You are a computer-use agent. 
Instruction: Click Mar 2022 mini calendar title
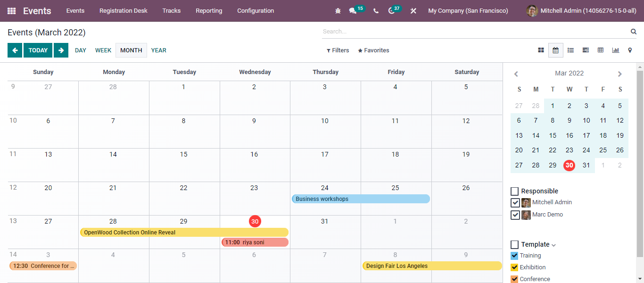[x=569, y=74]
